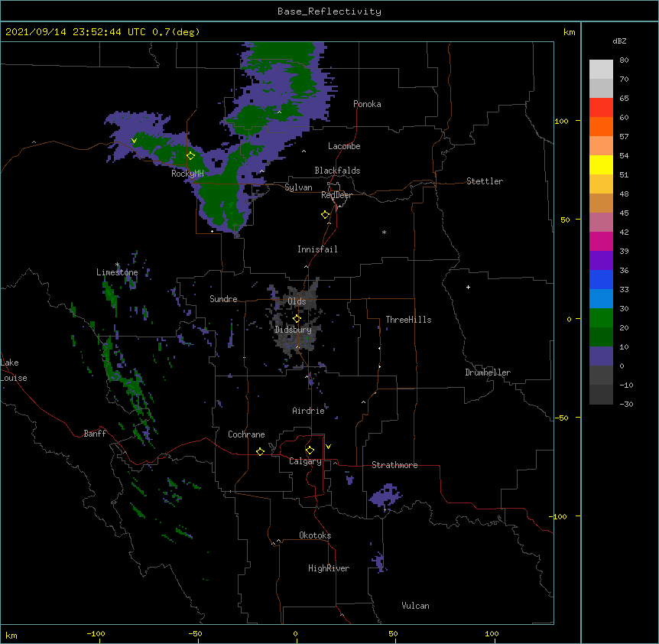This screenshot has width=659, height=644.
Task: Click the Sylvan label on the map
Action: (298, 187)
